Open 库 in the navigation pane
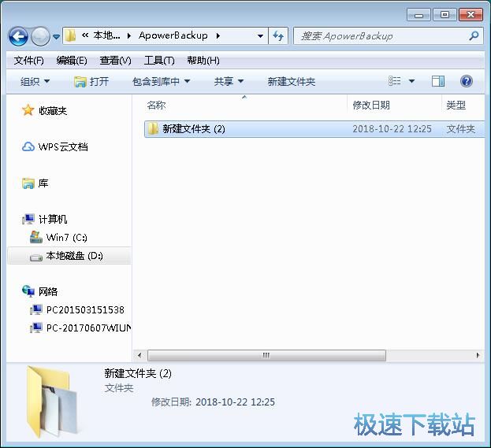 click(x=43, y=183)
